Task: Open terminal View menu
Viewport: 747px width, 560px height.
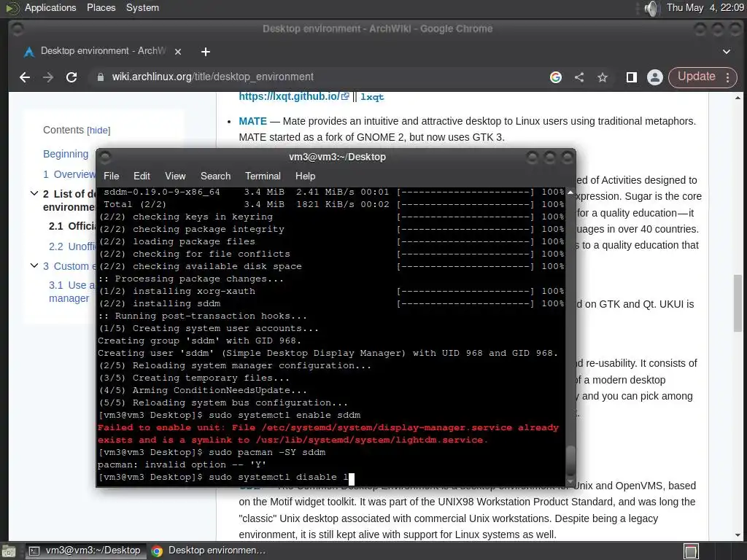Action: (175, 176)
